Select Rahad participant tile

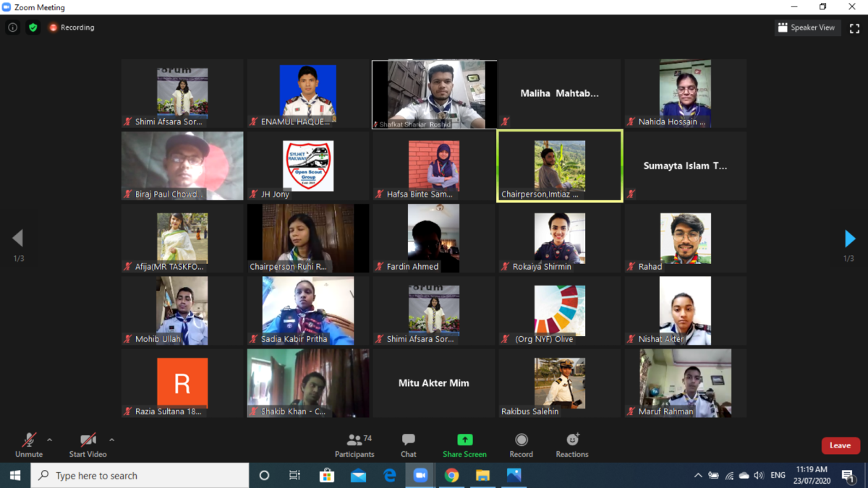685,238
